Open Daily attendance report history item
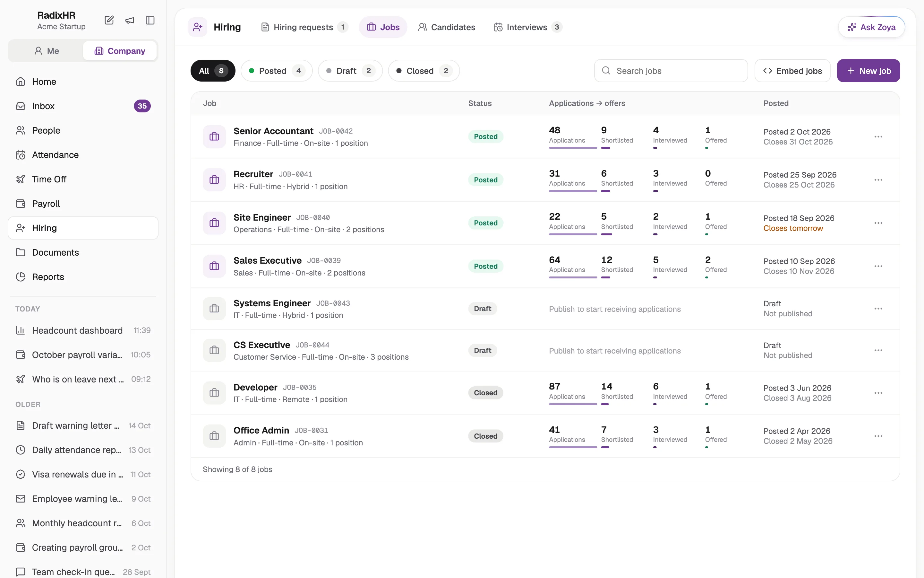The height and width of the screenshot is (578, 924). pos(83,450)
